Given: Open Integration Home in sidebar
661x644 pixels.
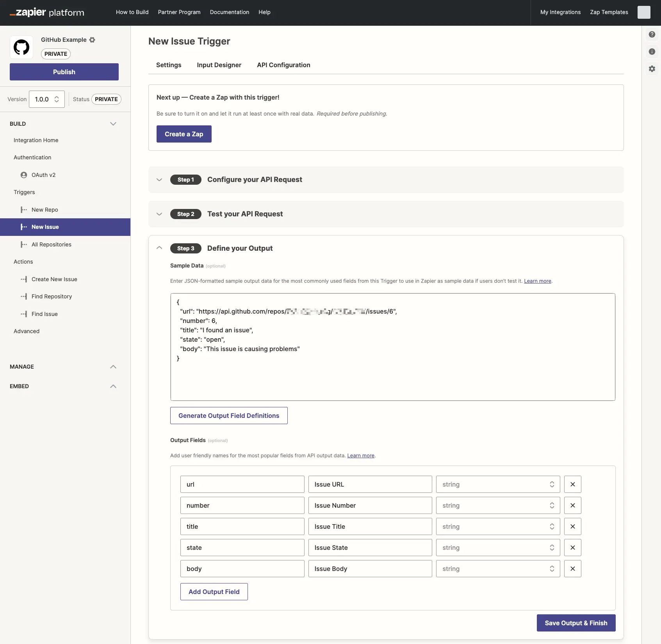Looking at the screenshot, I should coord(36,140).
